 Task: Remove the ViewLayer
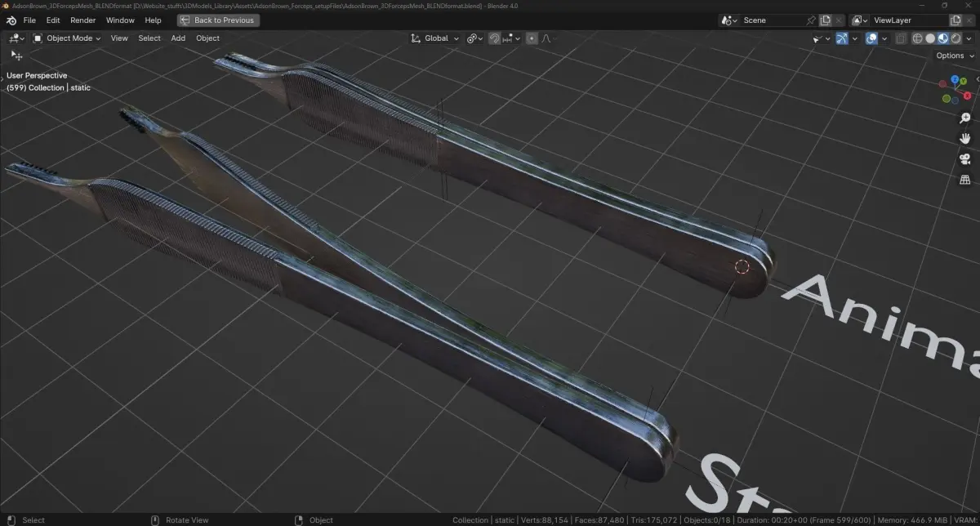[969, 20]
